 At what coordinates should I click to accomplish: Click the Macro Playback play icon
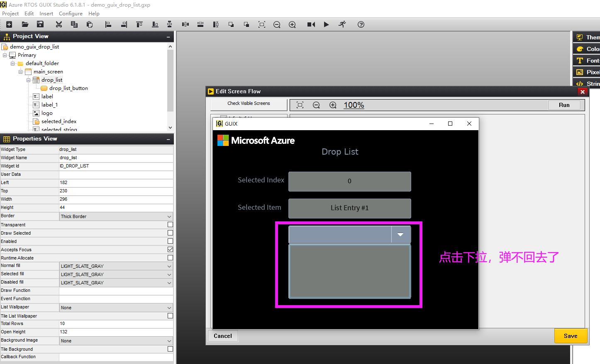click(327, 24)
